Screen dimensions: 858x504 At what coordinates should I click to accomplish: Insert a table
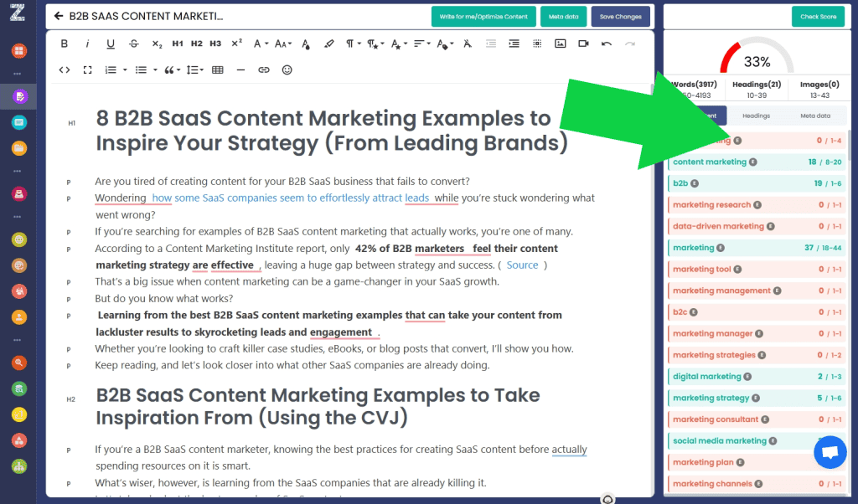pos(218,70)
